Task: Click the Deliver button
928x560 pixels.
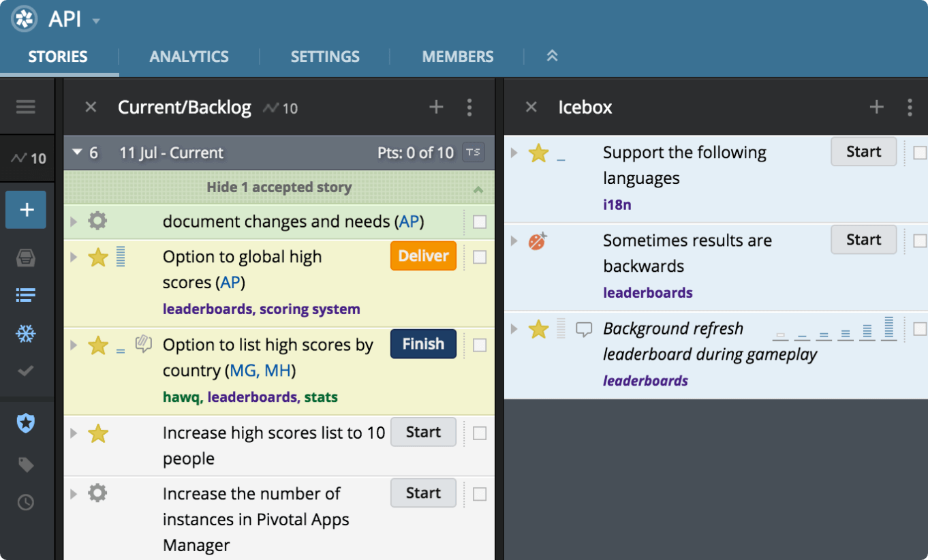Action: 423,256
